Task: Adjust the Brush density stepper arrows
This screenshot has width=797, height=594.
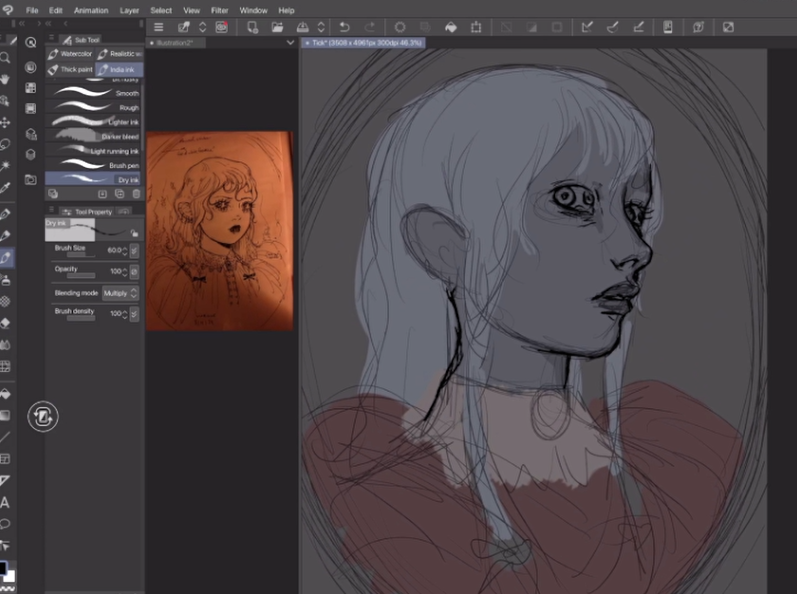Action: click(x=125, y=314)
